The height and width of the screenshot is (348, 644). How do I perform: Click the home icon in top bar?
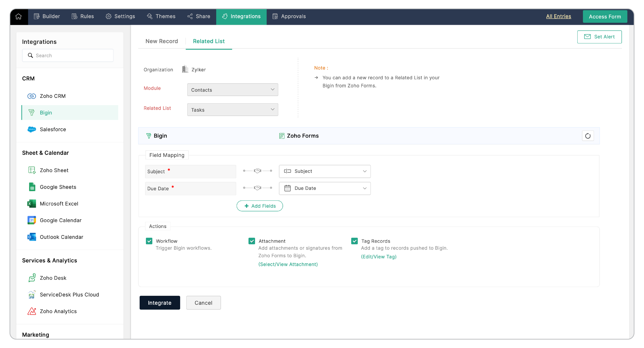pyautogui.click(x=18, y=16)
